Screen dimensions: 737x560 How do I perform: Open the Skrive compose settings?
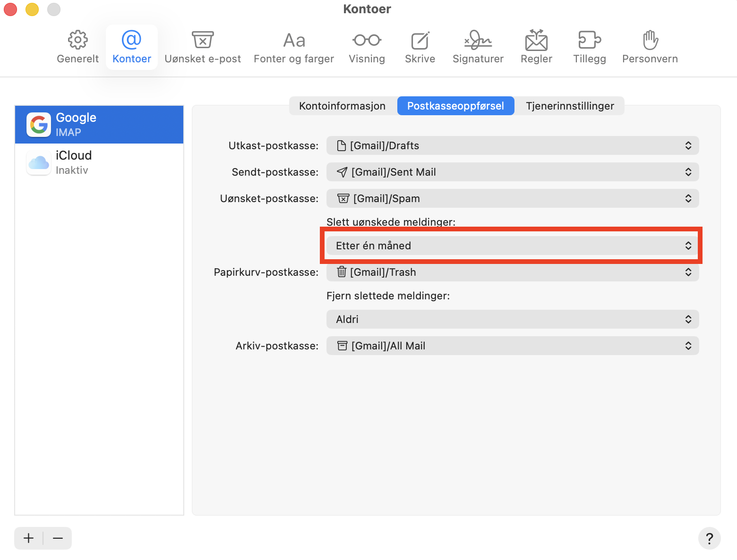pyautogui.click(x=420, y=47)
